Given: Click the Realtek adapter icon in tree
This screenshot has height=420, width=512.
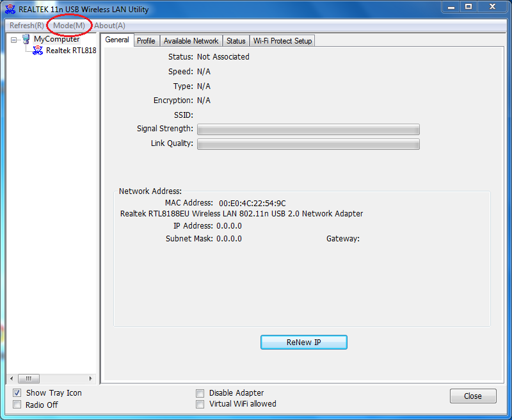Looking at the screenshot, I should (38, 51).
